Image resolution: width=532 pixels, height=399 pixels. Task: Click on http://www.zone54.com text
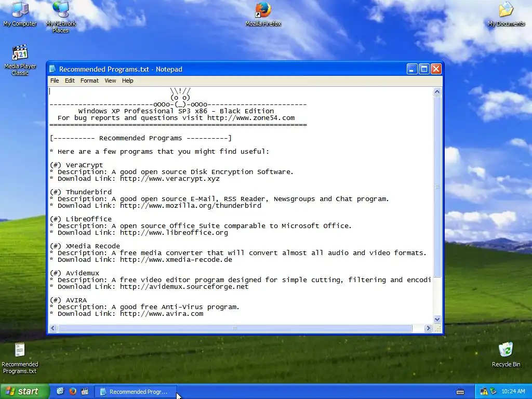(x=251, y=118)
